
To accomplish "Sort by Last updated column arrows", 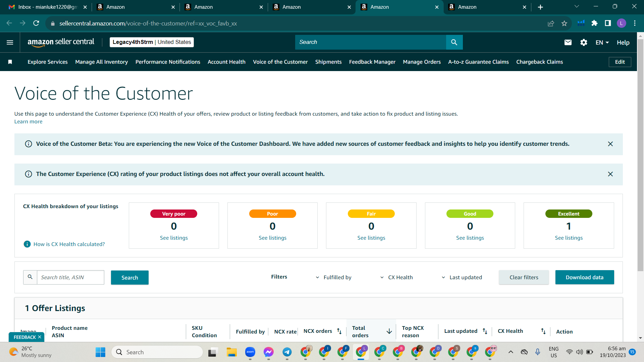I will tap(485, 331).
